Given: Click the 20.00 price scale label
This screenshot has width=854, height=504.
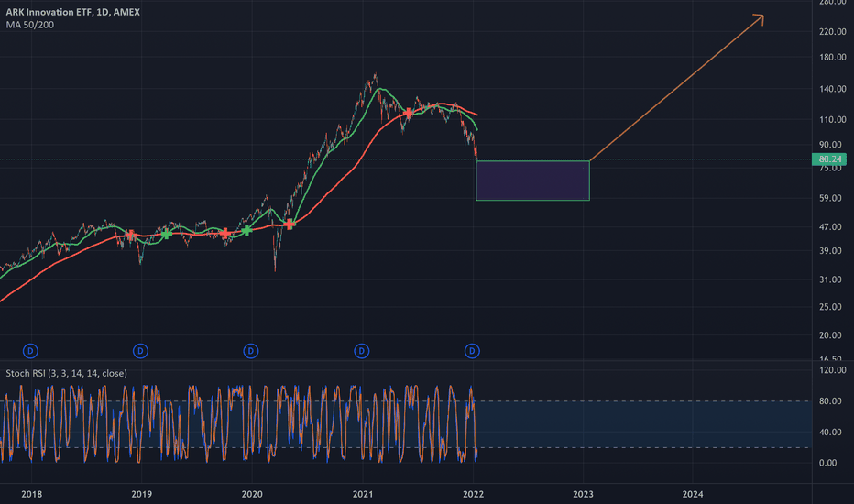Looking at the screenshot, I should coord(830,335).
